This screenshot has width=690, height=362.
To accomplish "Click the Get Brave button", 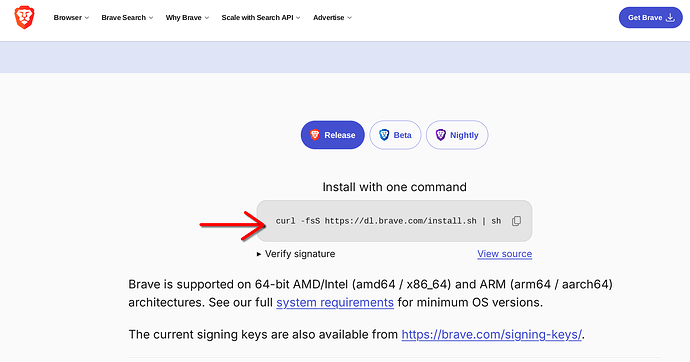I will [650, 18].
